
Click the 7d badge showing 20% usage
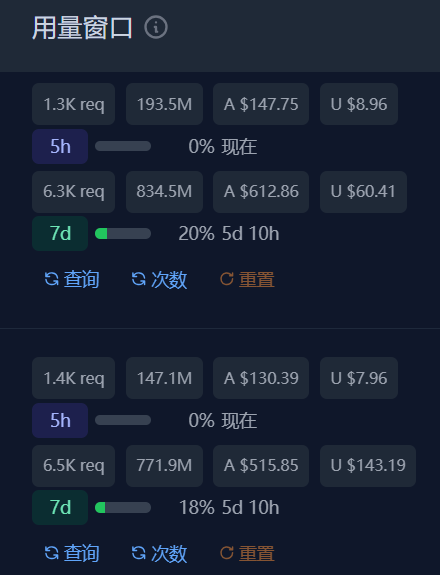tap(60, 233)
